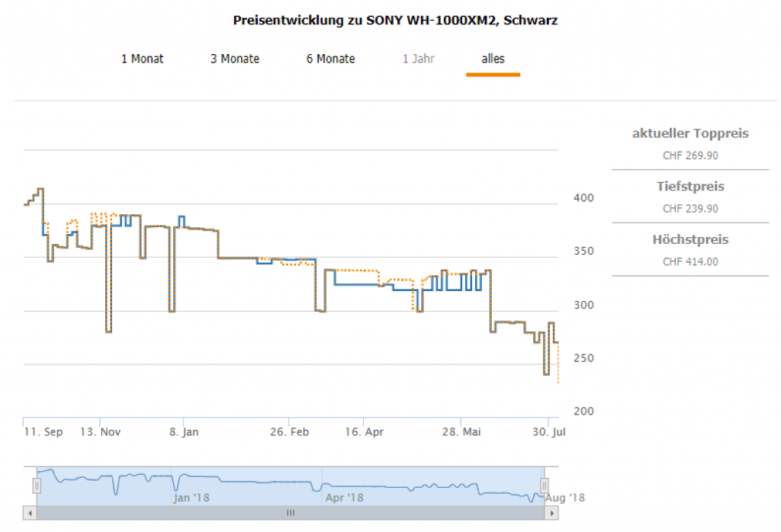The image size is (781, 532).
Task: Click the Höchstpreis CHF 414.00 value
Action: 690,262
